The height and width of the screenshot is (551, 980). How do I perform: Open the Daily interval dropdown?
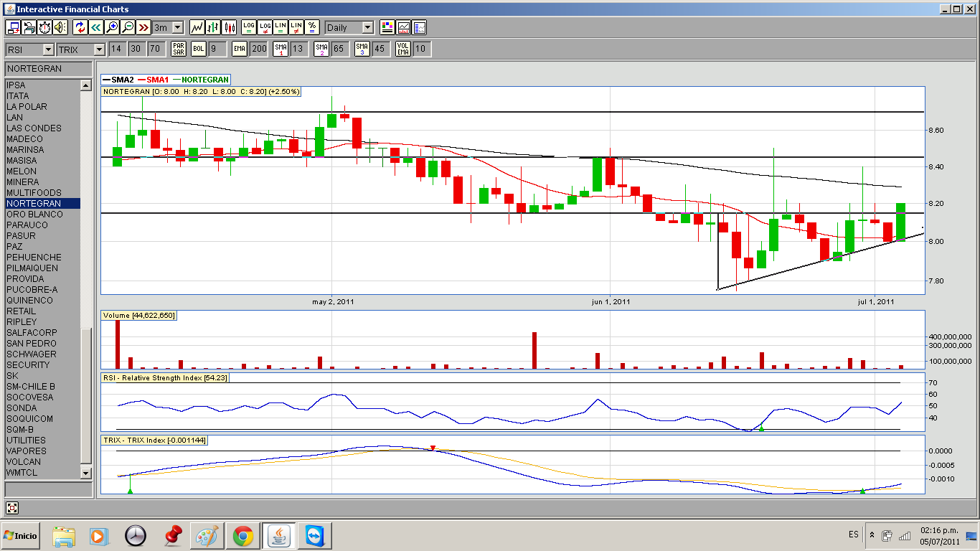click(x=367, y=27)
